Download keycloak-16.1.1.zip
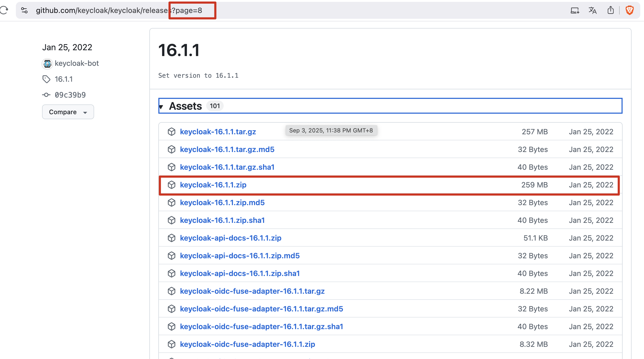The width and height of the screenshot is (644, 359). pyautogui.click(x=213, y=185)
